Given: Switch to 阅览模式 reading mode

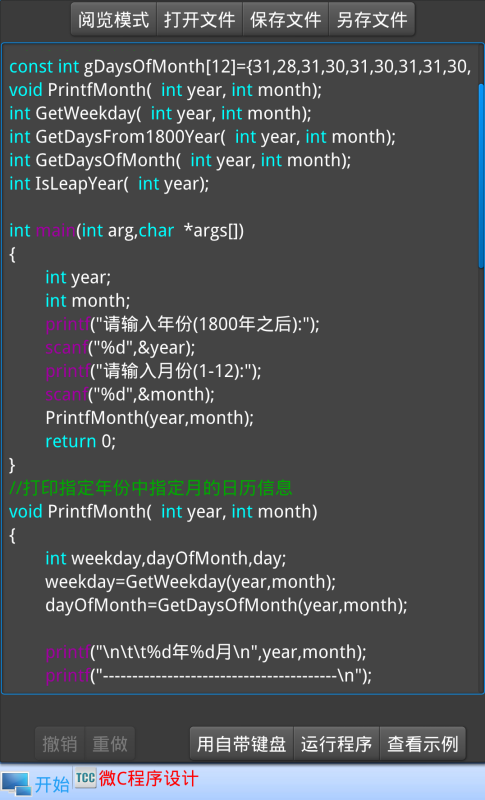Looking at the screenshot, I should [113, 19].
